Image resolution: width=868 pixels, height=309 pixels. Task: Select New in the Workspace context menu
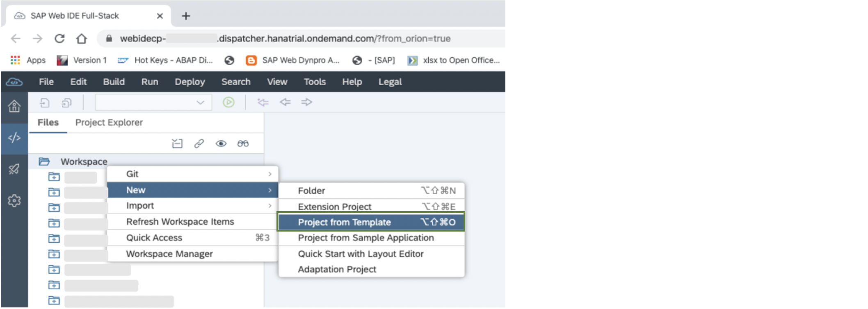193,190
